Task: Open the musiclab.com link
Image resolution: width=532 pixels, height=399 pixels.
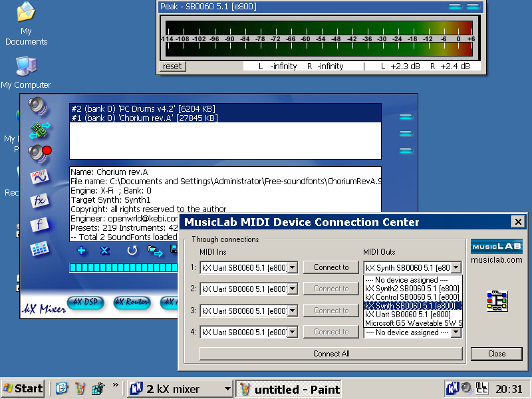Action: pos(496,260)
